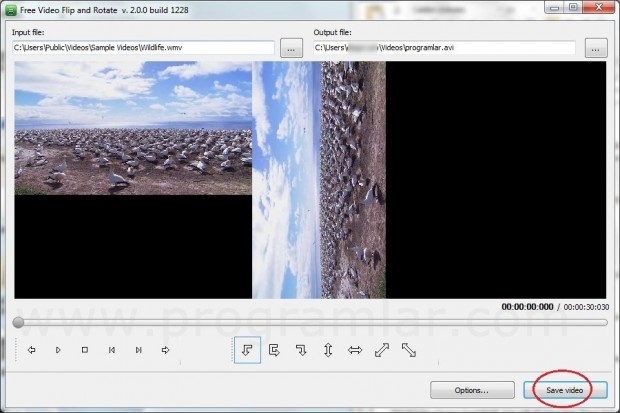The height and width of the screenshot is (413, 620).
Task: Close the Free Video Flip window
Action: 599,8
